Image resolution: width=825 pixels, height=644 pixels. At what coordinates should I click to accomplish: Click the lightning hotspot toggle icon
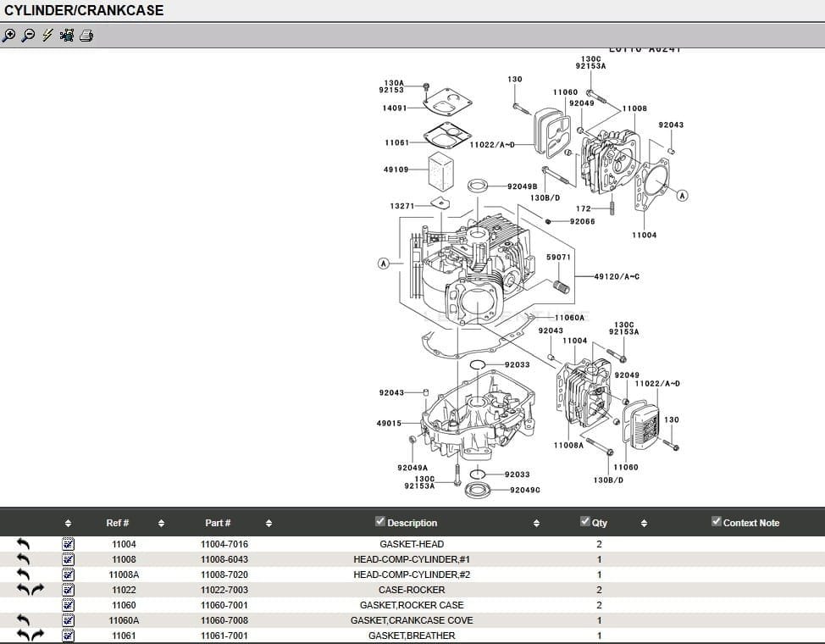(47, 36)
